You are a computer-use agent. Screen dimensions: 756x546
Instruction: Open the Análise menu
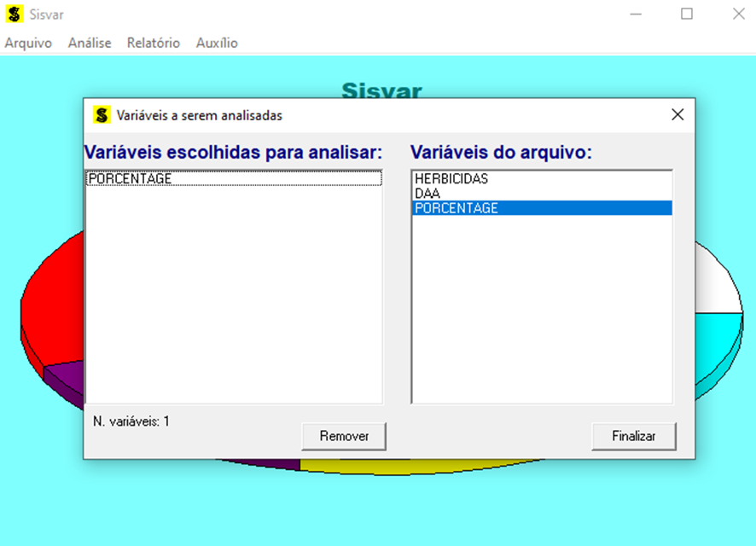[90, 43]
